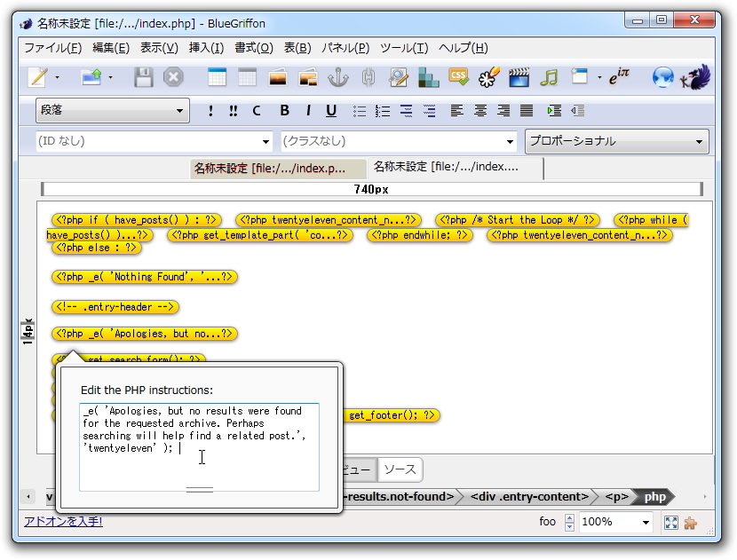Screen dimensions: 737x560
Task: Open the 100% zoom dropdown
Action: click(x=615, y=522)
